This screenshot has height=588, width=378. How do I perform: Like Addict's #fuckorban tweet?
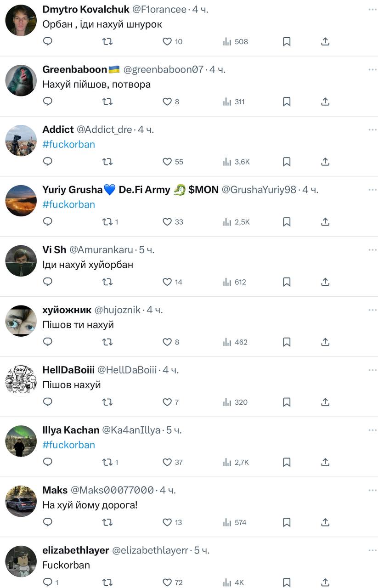(168, 162)
